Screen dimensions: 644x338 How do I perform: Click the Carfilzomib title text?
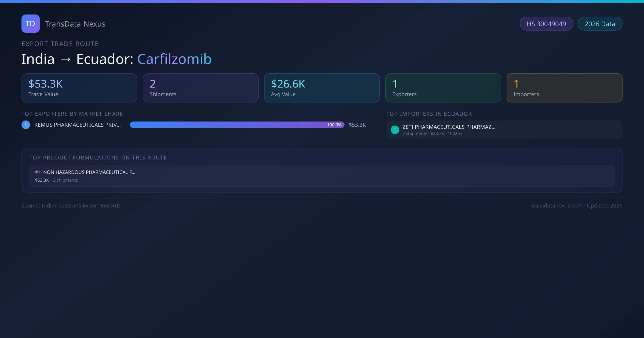174,59
